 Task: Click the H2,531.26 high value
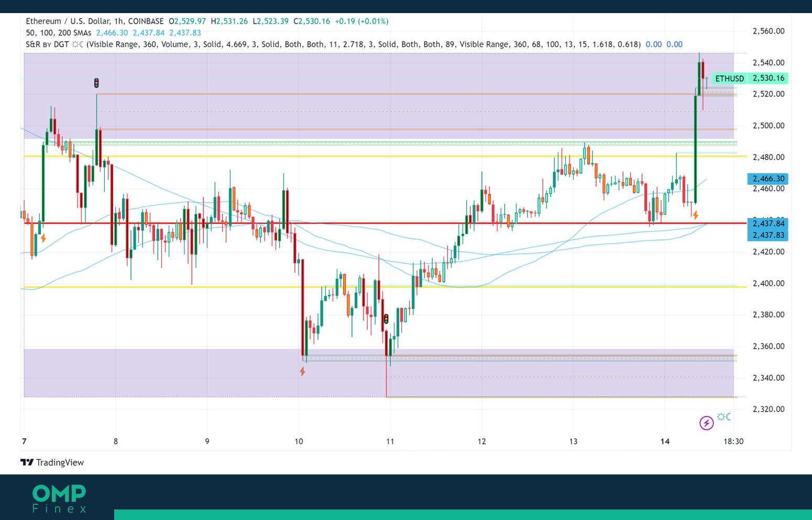tap(229, 21)
